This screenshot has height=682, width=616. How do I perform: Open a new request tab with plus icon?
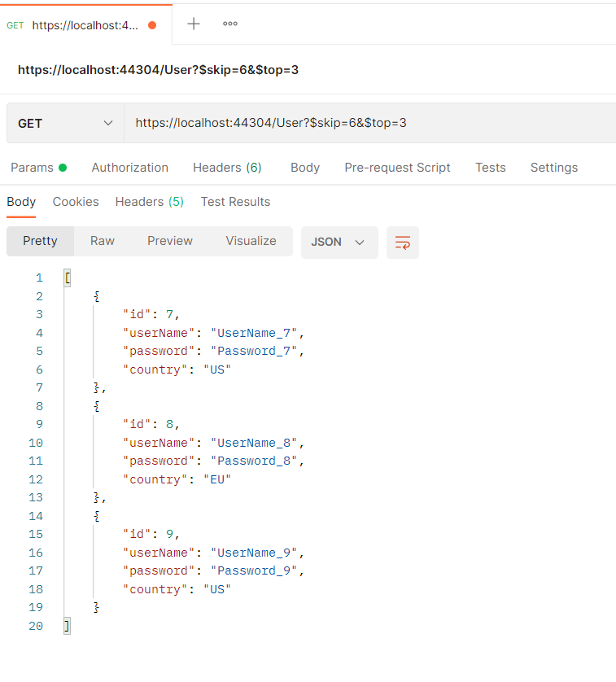tap(194, 24)
